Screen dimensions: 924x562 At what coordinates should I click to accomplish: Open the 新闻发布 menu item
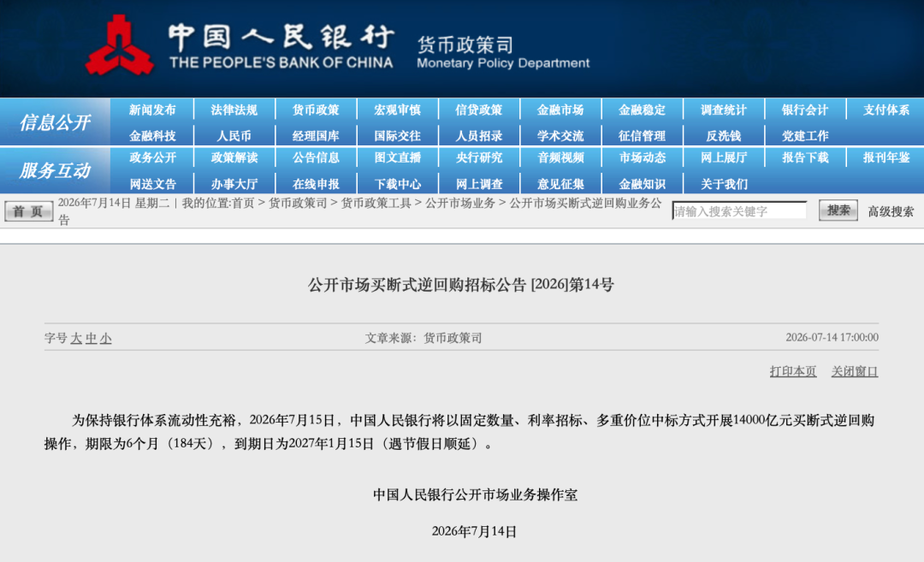tap(152, 110)
